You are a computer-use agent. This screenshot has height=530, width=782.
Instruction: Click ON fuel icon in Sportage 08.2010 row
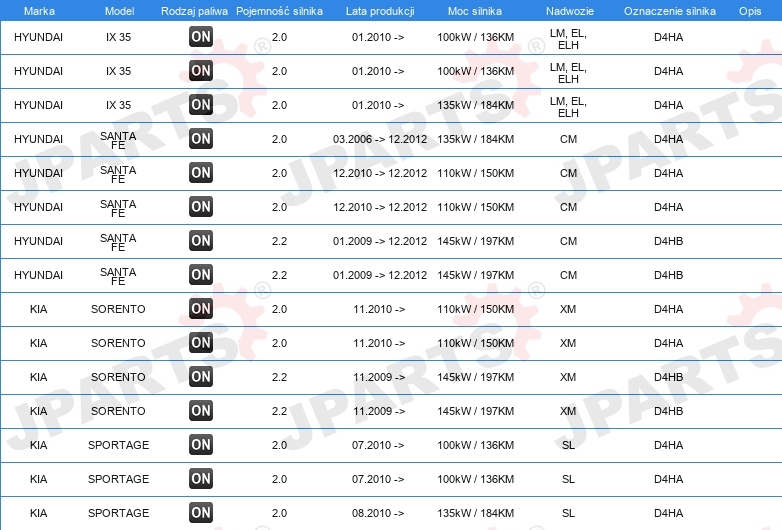tap(201, 513)
